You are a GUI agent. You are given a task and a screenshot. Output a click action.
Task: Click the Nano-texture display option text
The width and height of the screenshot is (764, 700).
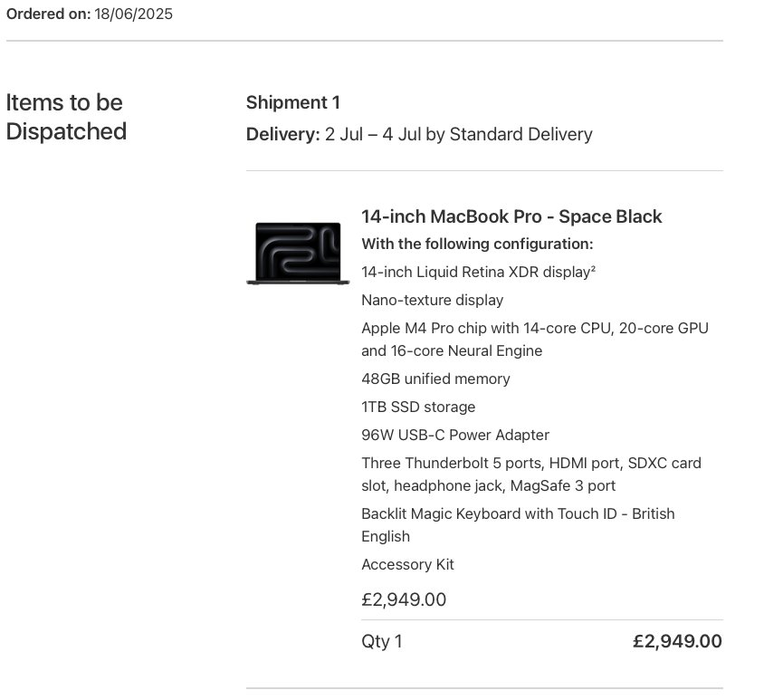point(432,300)
